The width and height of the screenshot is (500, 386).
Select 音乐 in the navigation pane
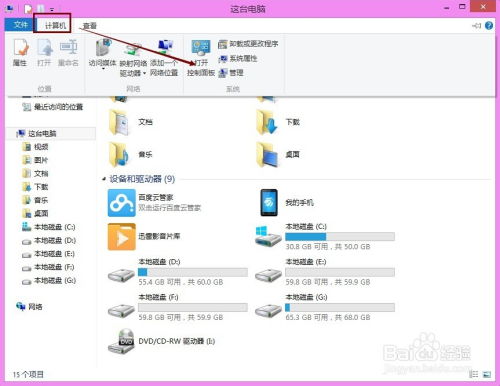coord(35,200)
